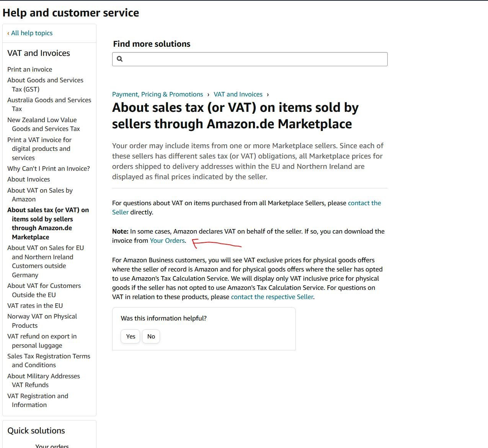This screenshot has height=448, width=488.
Task: Click the page heading about sales tax
Action: pos(235,116)
